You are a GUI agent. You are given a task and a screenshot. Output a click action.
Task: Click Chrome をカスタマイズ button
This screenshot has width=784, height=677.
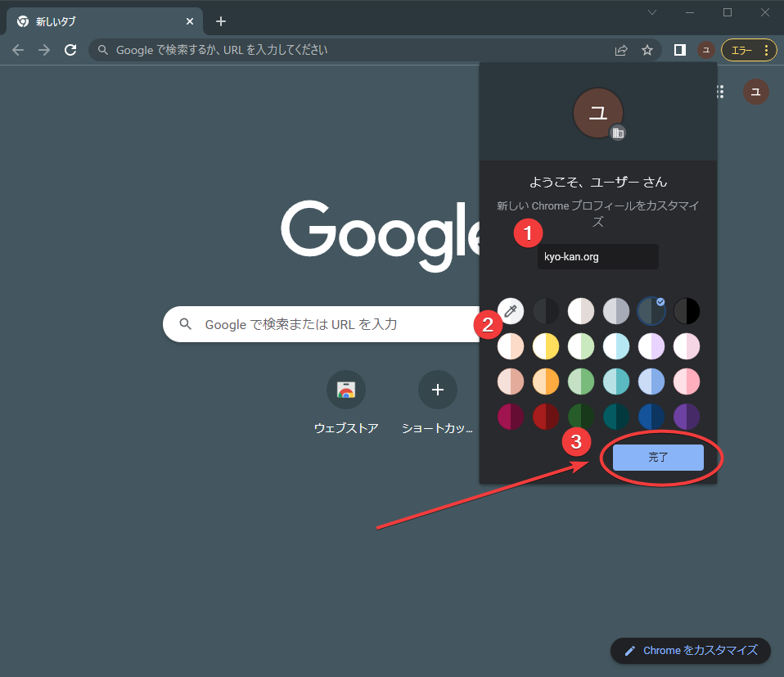[x=691, y=651]
